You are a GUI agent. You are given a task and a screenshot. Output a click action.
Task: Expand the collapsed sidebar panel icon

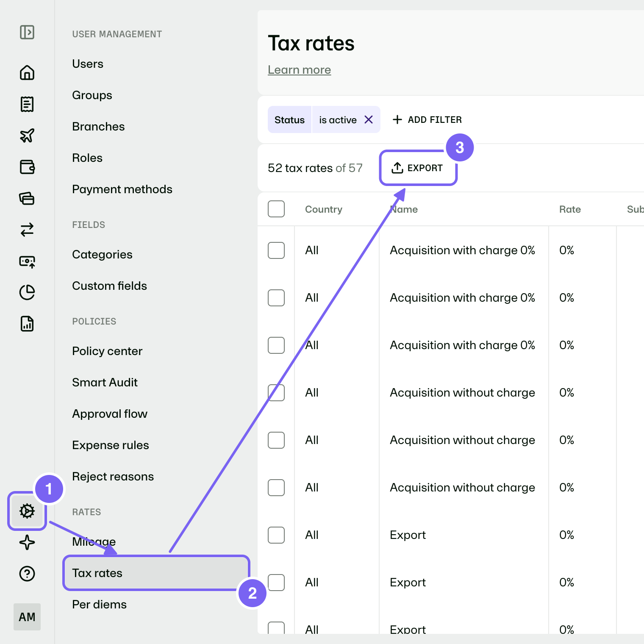click(x=27, y=32)
